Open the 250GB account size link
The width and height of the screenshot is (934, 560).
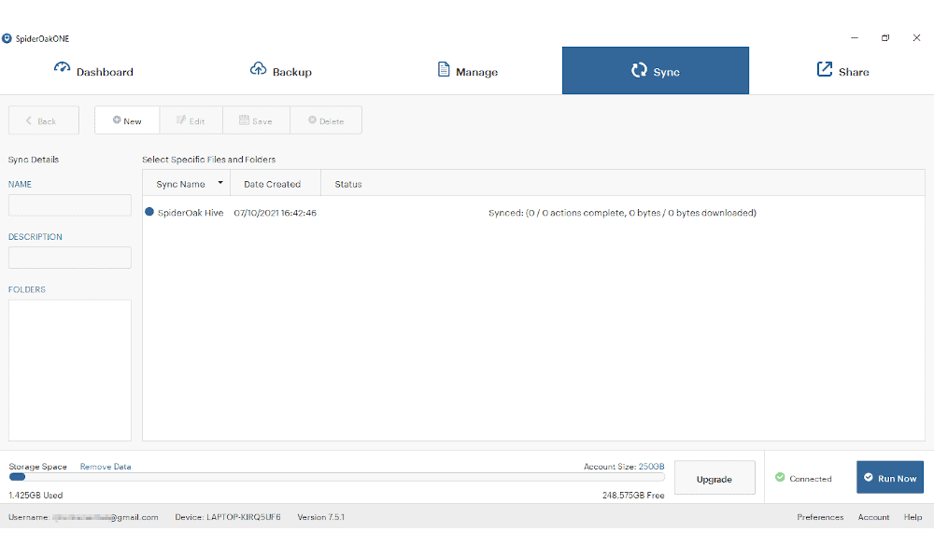click(x=651, y=467)
